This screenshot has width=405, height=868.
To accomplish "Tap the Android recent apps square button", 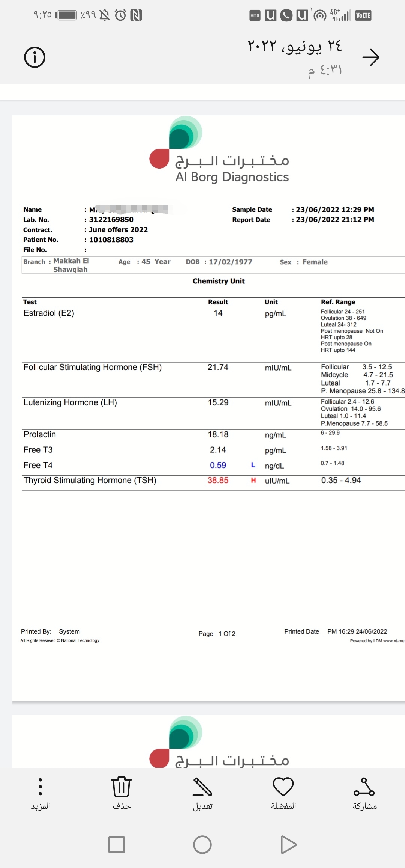I will point(116,845).
